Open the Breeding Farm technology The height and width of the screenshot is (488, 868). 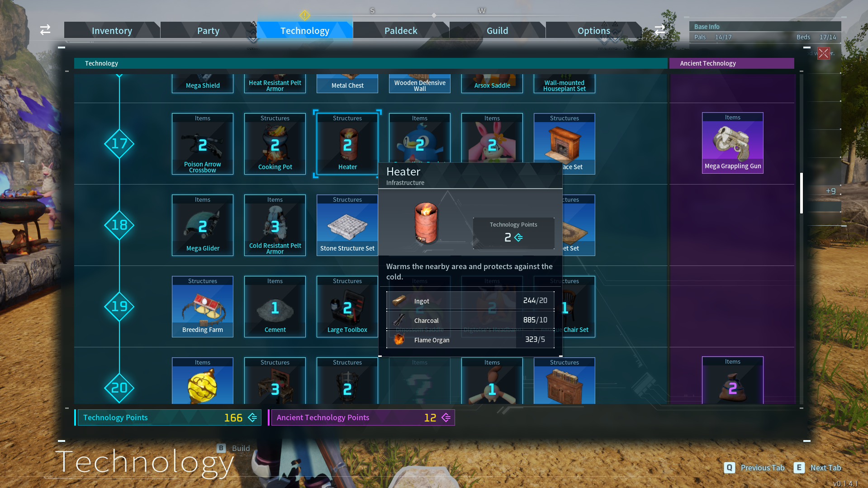[x=202, y=305]
